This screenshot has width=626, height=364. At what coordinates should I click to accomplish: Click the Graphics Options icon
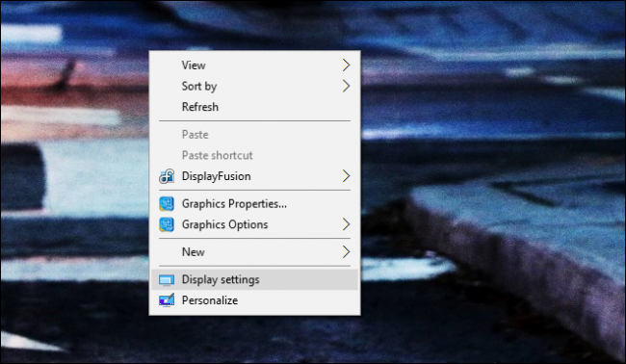click(167, 224)
